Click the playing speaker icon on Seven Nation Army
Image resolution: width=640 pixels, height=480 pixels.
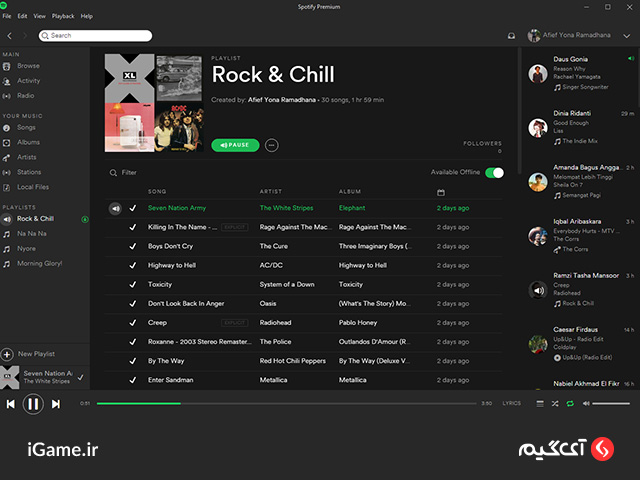(115, 209)
